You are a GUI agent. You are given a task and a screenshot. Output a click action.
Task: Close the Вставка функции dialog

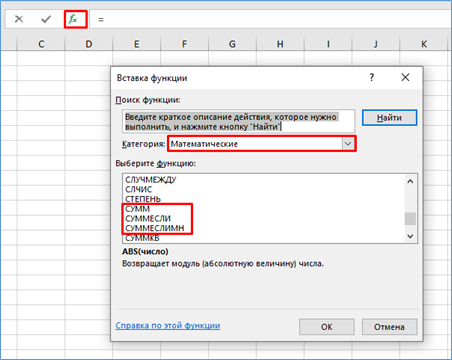405,78
